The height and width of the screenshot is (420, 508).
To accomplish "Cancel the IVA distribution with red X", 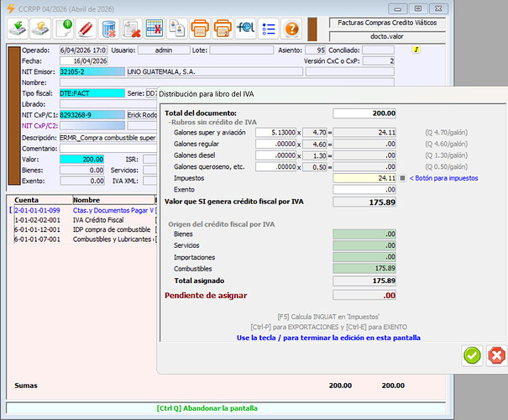I will click(x=496, y=355).
